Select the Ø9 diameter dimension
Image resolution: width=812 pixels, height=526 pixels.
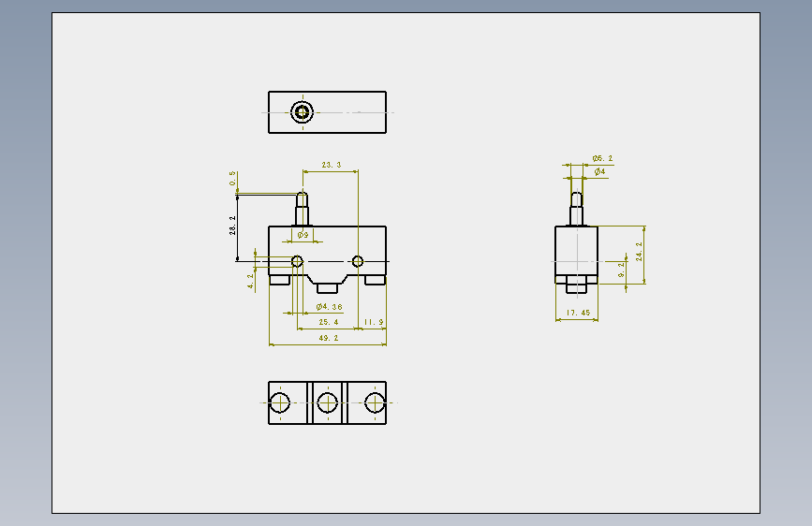tap(303, 235)
